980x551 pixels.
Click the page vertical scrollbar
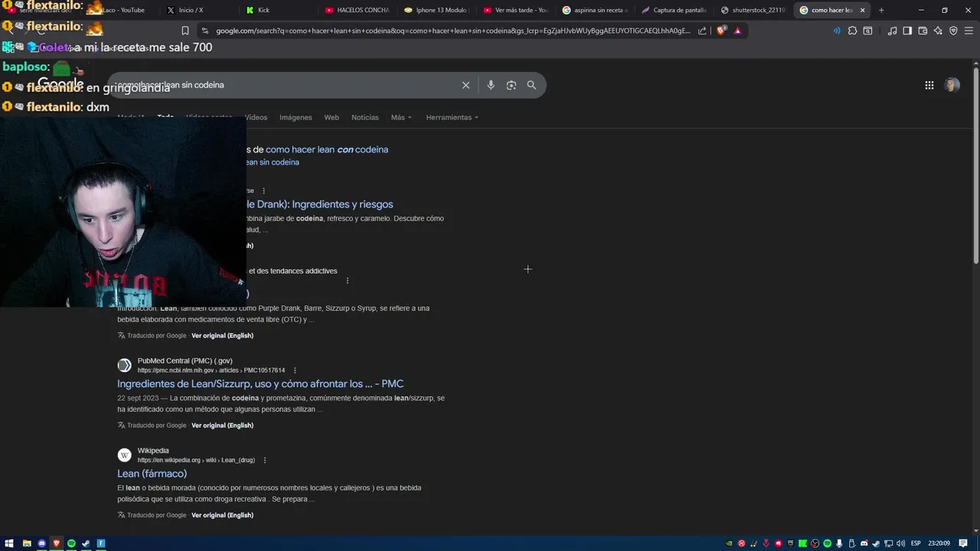(x=975, y=165)
